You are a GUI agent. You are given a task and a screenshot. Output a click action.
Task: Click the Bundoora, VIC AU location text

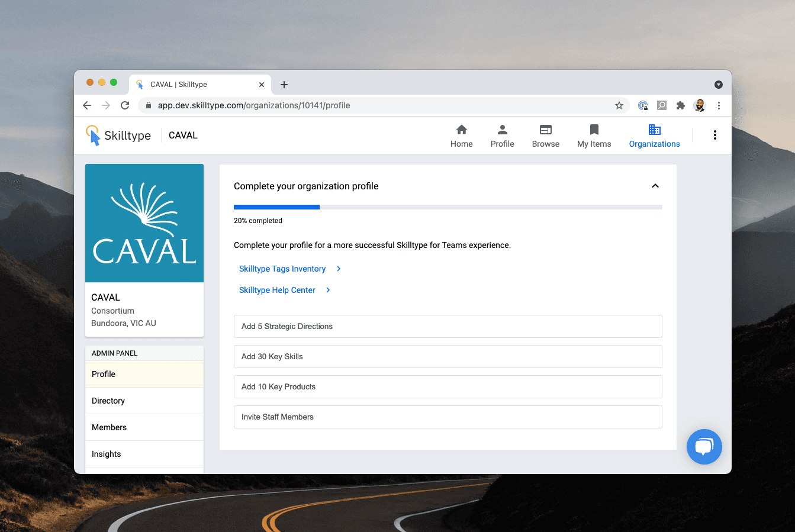click(x=124, y=323)
